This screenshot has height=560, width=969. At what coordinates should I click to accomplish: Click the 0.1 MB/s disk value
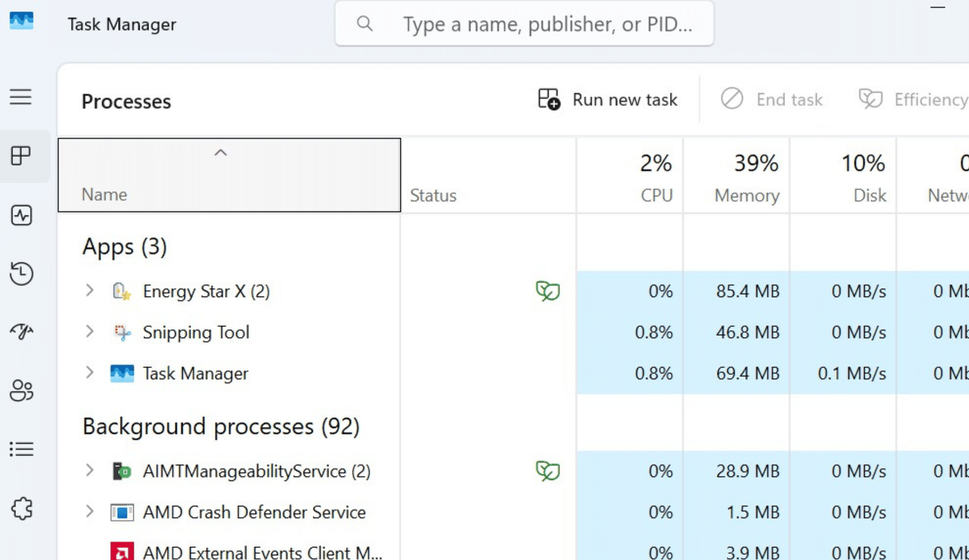click(x=852, y=373)
